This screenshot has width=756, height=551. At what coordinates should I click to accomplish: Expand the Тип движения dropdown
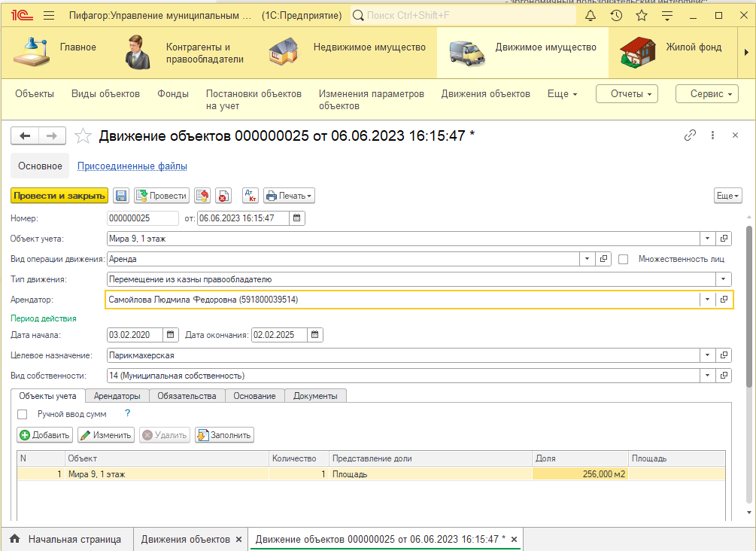[x=723, y=279]
